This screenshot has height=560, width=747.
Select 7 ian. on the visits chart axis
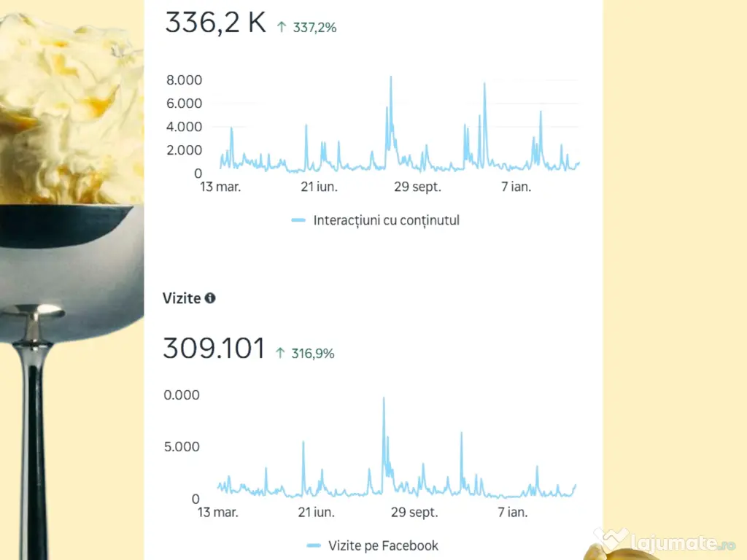click(x=513, y=513)
